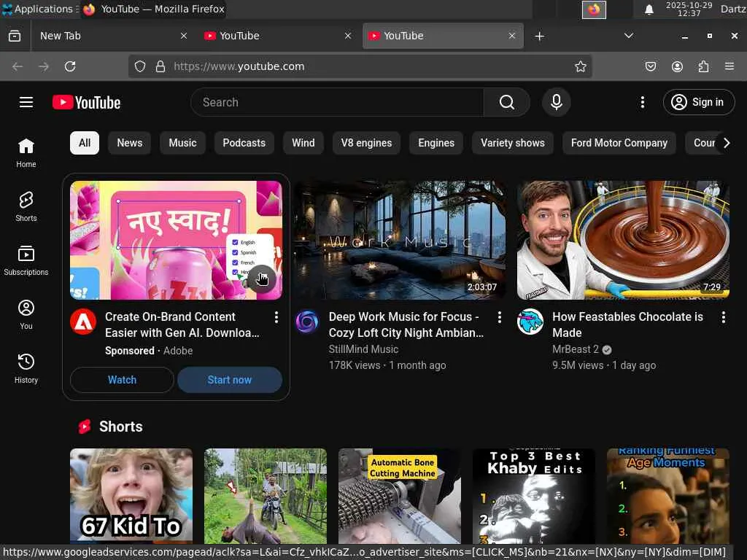Click the Sign in button
This screenshot has width=747, height=560.
698,102
